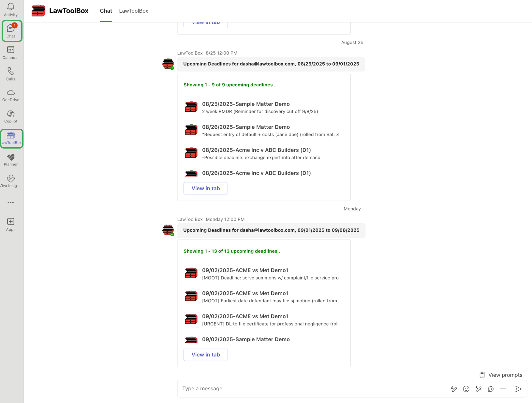Click in the Type a message field
The image size is (532, 403).
313,389
